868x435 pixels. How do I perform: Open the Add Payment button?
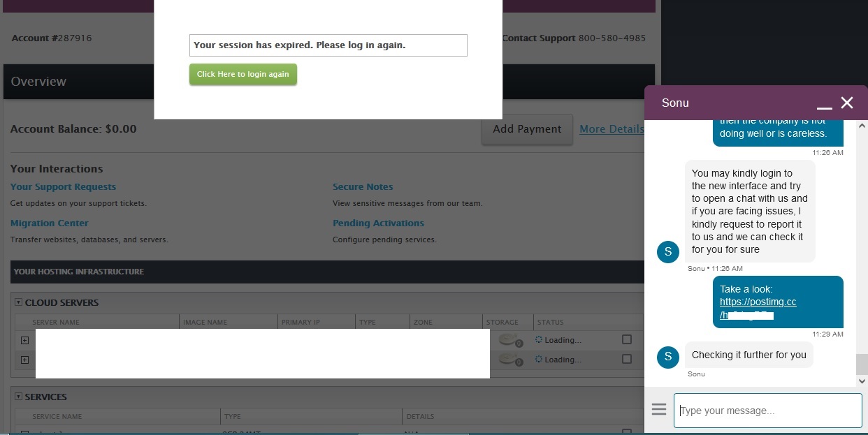click(x=527, y=129)
